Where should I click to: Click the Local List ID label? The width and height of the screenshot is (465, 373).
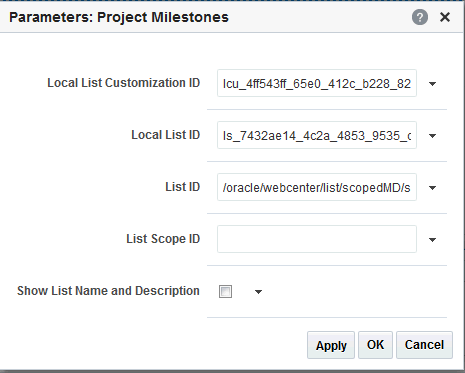point(165,135)
